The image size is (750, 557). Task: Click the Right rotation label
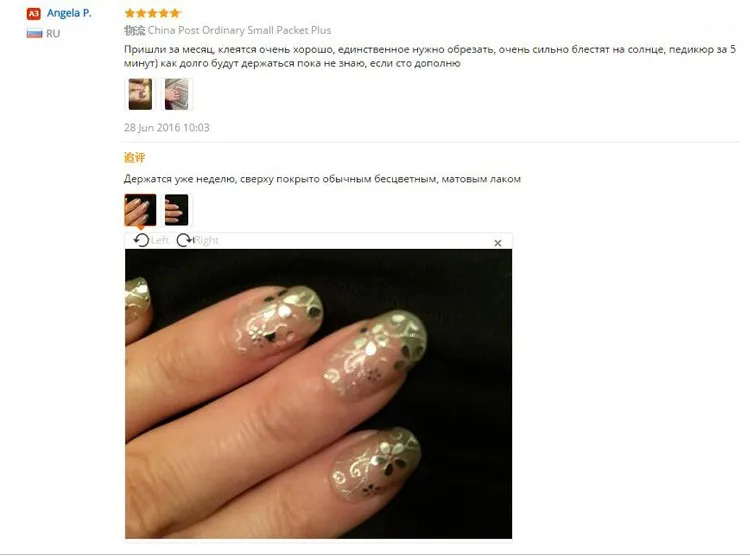[206, 240]
